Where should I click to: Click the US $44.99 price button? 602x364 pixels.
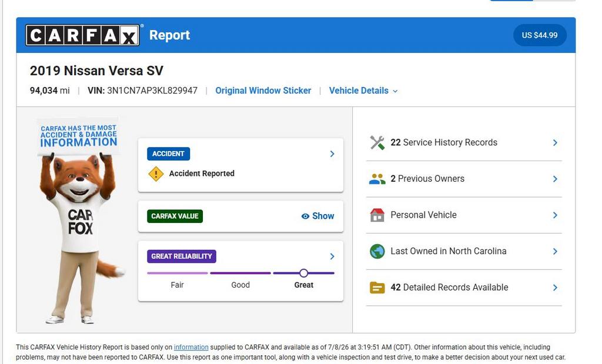(540, 35)
